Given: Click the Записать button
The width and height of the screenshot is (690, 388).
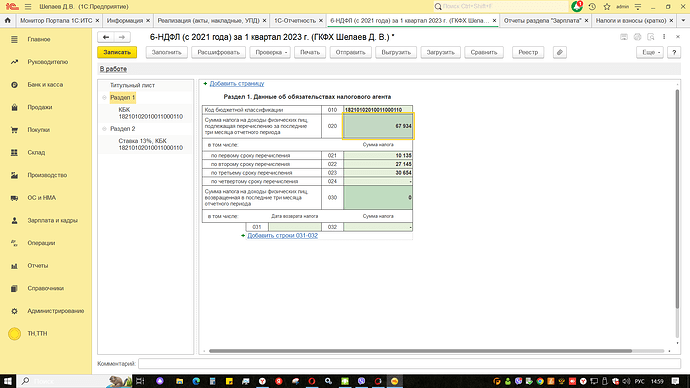Looking at the screenshot, I should pos(117,52).
